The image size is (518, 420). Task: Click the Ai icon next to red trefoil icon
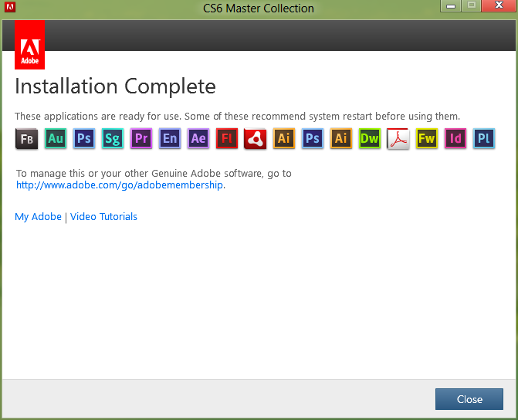(x=284, y=138)
